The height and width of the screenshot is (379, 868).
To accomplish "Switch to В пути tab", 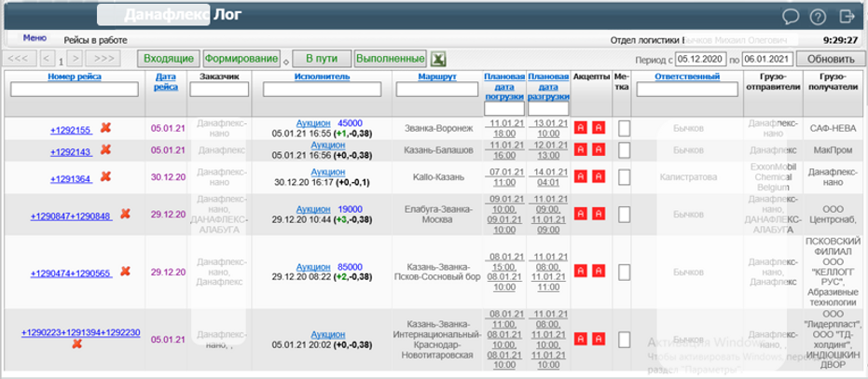I will coord(323,59).
